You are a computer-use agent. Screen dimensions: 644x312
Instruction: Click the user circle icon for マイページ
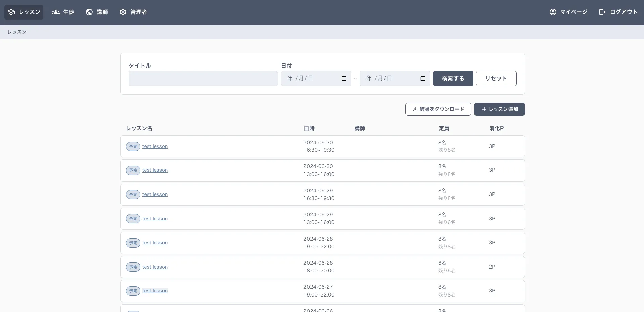tap(553, 12)
